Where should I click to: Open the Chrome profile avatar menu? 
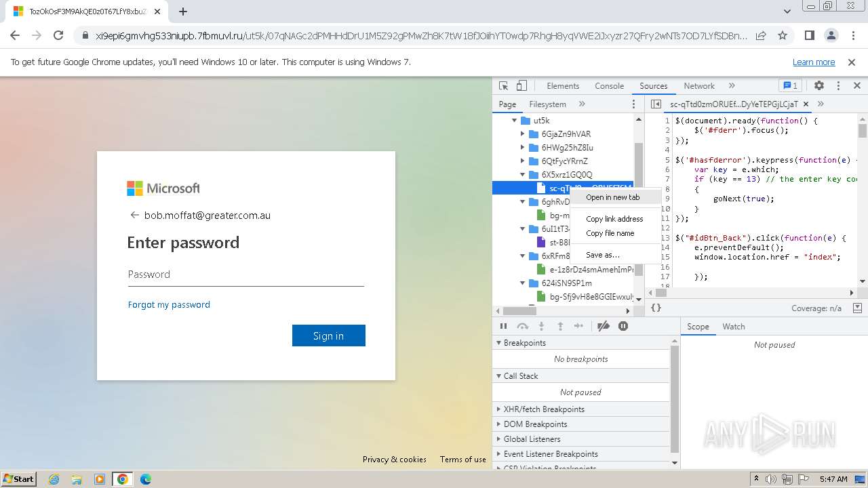pyautogui.click(x=831, y=36)
